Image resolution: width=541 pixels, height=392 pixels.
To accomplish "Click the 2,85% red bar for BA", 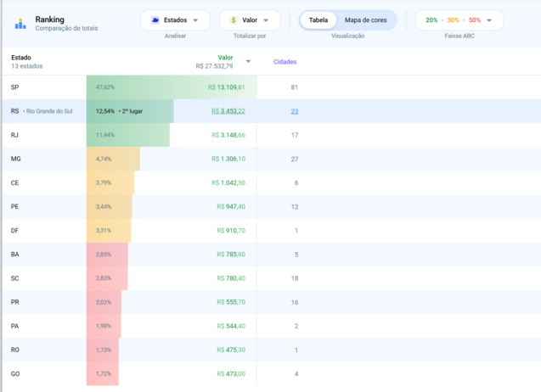I will 107,255.
